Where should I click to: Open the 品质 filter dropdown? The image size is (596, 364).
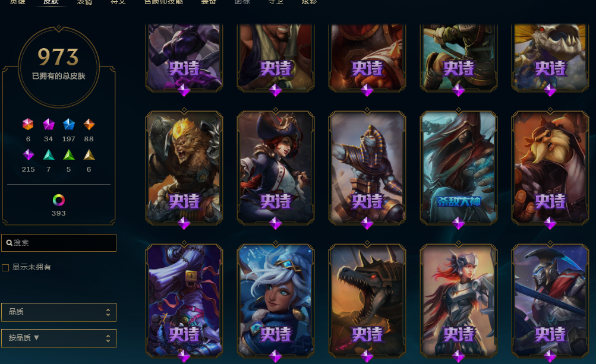(59, 312)
